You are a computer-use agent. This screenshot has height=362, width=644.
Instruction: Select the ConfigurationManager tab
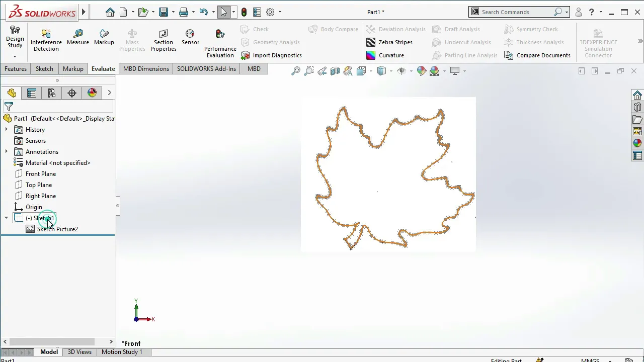[x=52, y=93]
